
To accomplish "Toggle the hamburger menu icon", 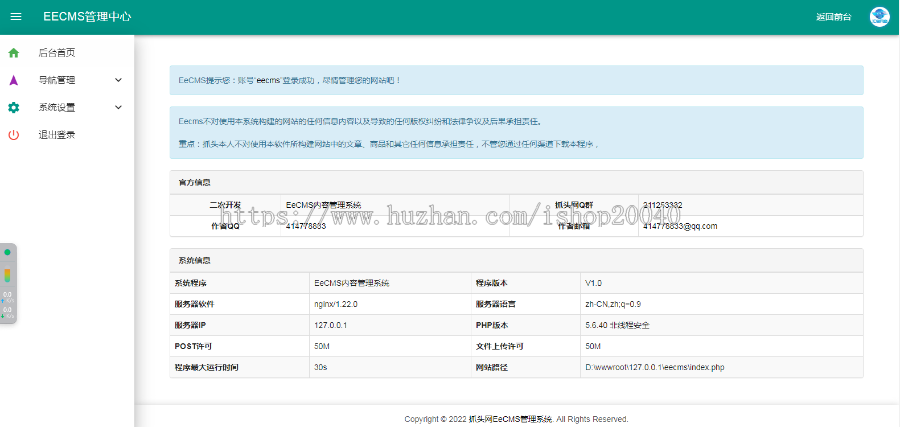I will [16, 17].
